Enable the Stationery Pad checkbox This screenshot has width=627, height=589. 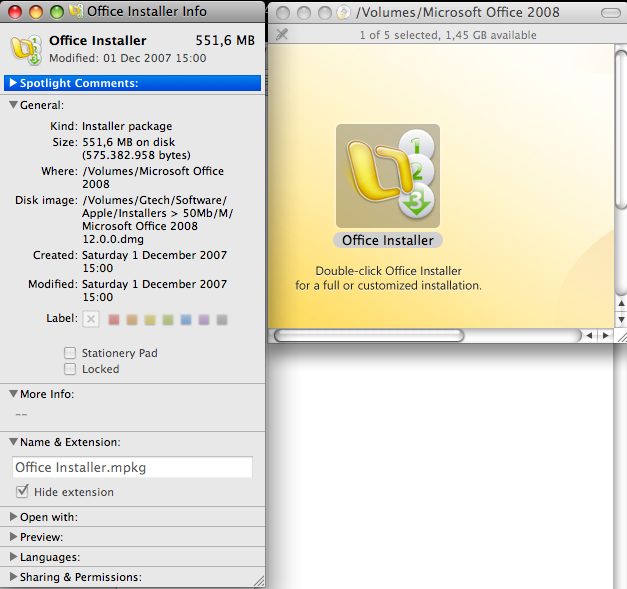[70, 353]
